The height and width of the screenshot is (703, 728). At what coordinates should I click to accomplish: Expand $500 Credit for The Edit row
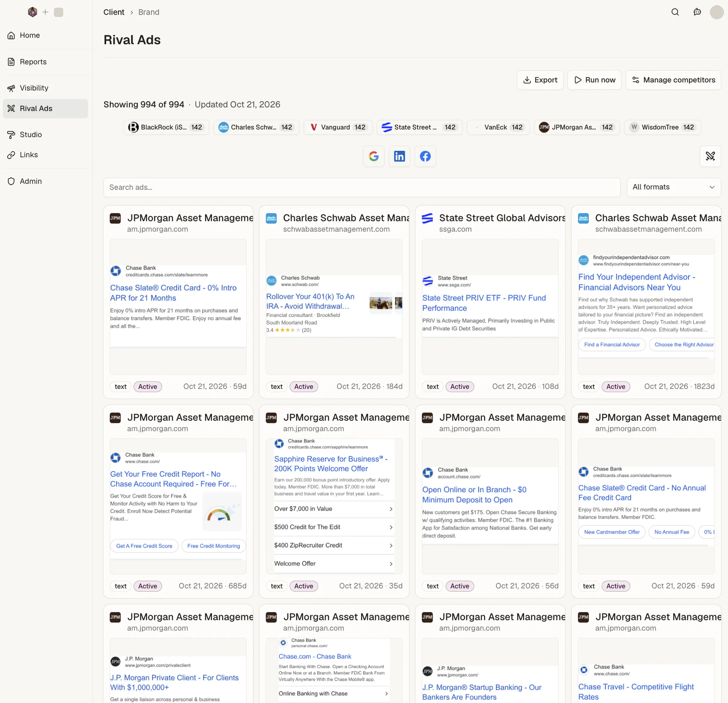[x=334, y=527]
